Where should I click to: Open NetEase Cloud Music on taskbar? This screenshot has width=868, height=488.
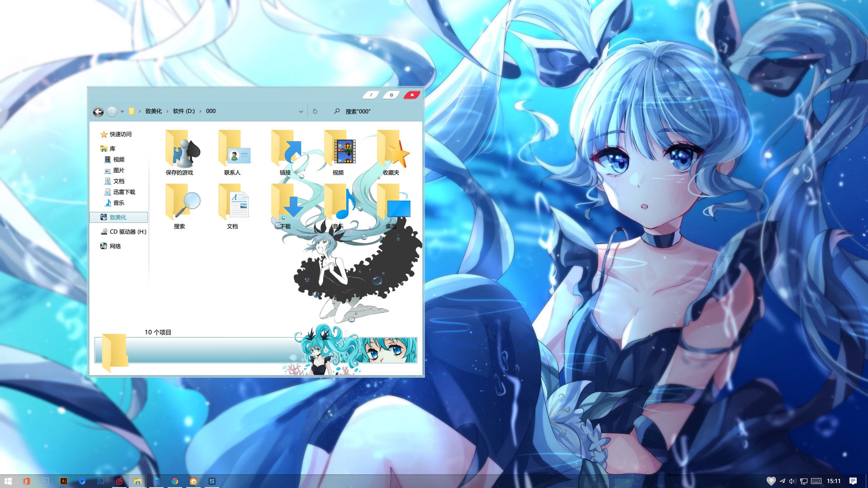pos(119,481)
